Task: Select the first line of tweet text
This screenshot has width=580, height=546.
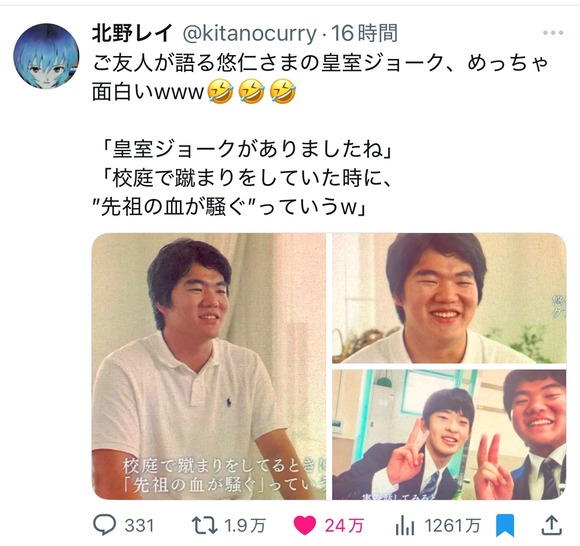Action: [320, 63]
